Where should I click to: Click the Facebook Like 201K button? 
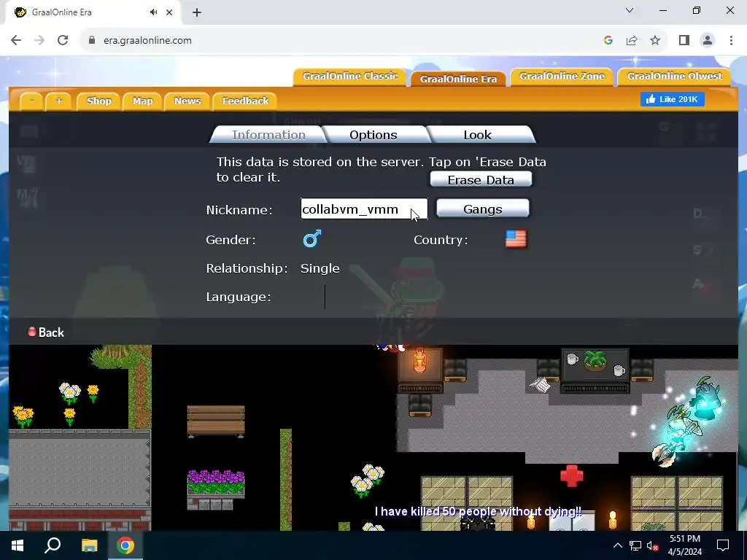672,99
